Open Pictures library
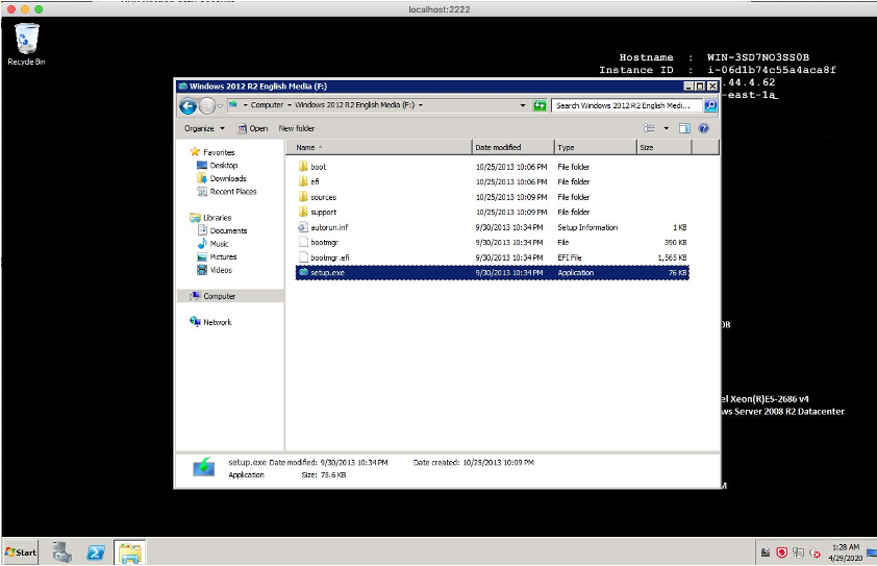The height and width of the screenshot is (566, 877). pyautogui.click(x=217, y=257)
